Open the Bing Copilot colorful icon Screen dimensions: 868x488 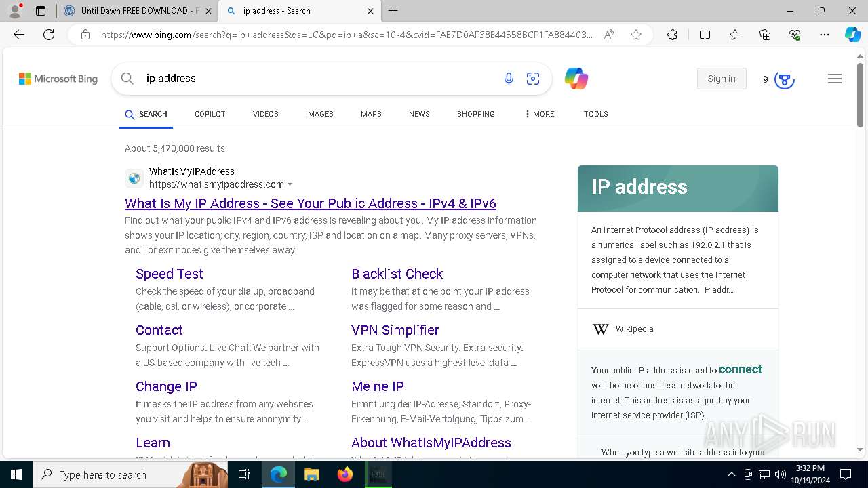click(576, 79)
